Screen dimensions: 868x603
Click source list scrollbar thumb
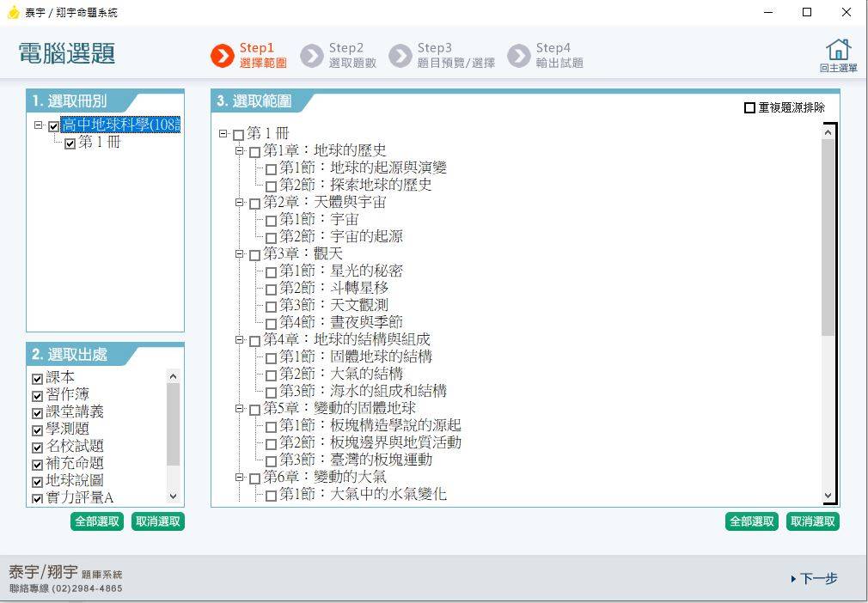coord(174,425)
